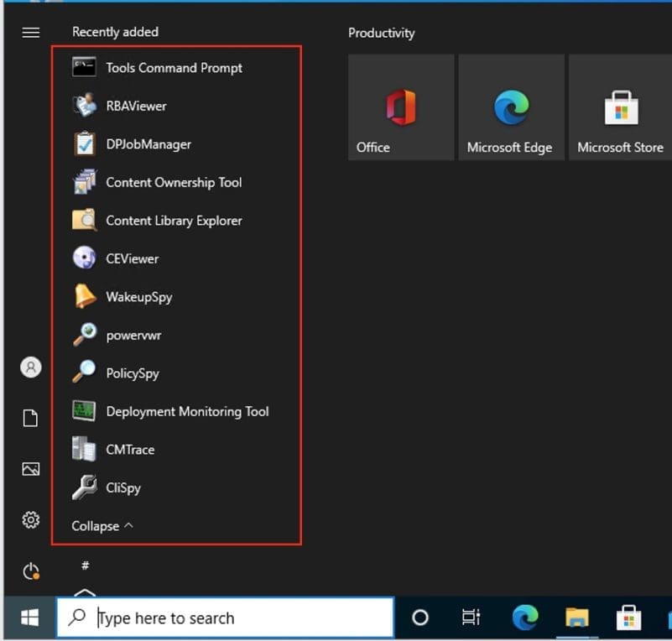This screenshot has width=672, height=641.
Task: Open Content Library Explorer
Action: click(173, 221)
